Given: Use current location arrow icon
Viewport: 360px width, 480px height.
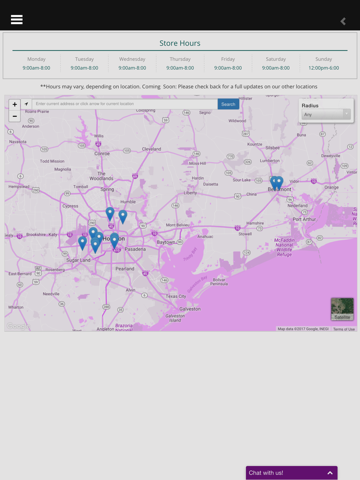Looking at the screenshot, I should tap(26, 104).
